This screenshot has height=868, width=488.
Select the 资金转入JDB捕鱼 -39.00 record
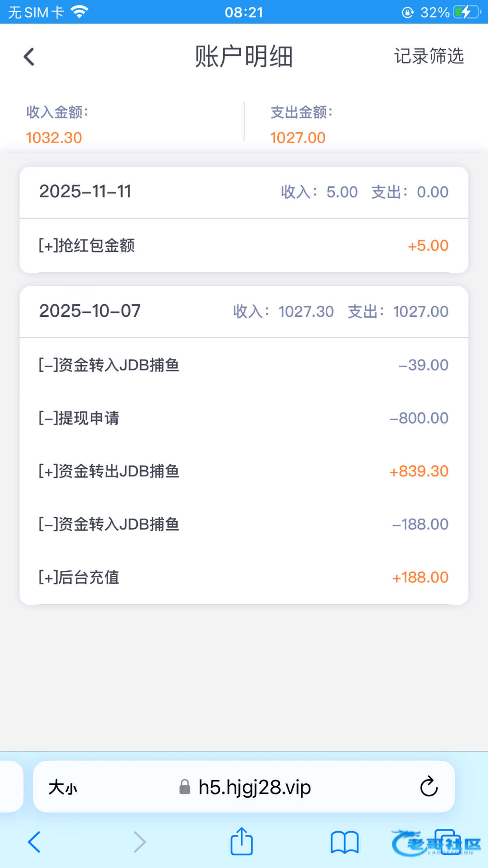coord(244,365)
